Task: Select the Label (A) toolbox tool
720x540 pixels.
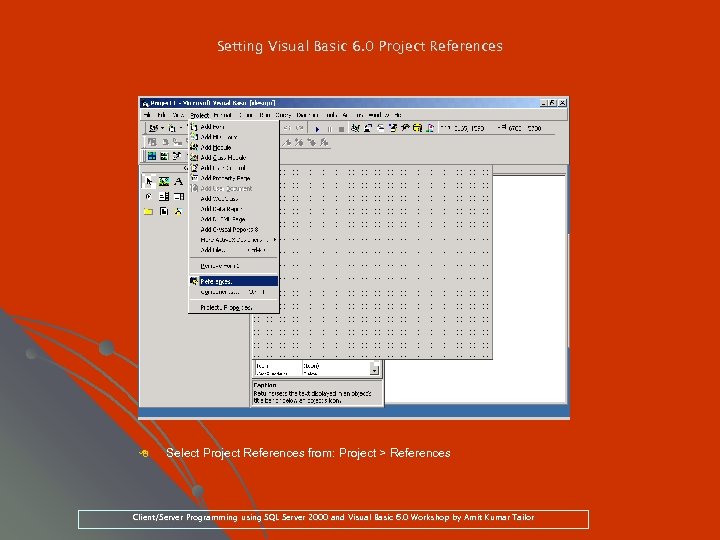Action: click(179, 182)
